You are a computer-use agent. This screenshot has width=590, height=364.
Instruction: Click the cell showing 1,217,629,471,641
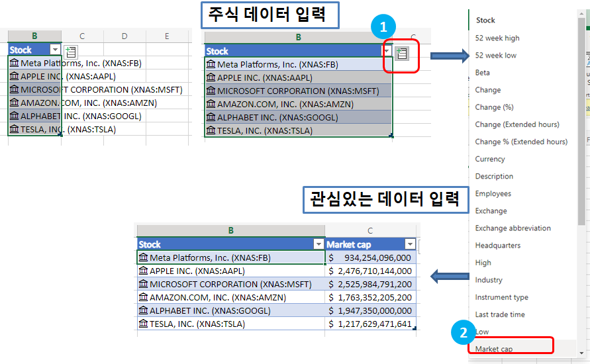coord(371,324)
